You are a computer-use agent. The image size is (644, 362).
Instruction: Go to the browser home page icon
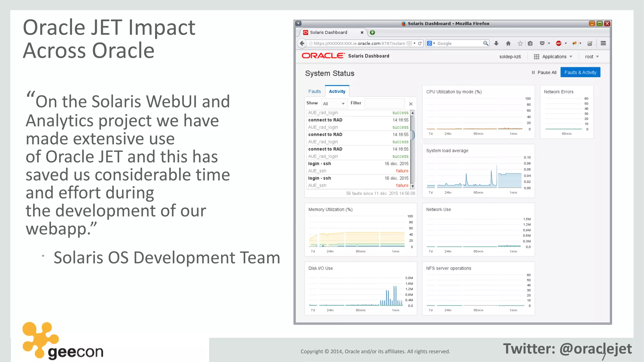click(x=508, y=43)
